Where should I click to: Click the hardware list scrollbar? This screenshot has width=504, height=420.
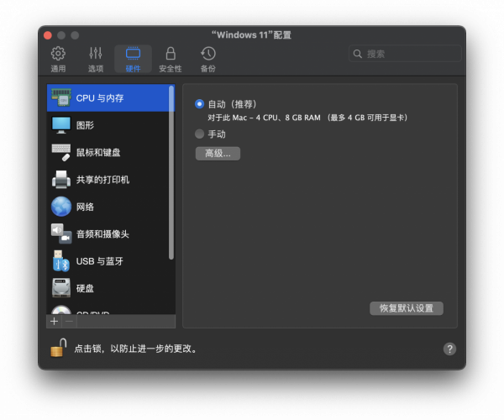171,172
